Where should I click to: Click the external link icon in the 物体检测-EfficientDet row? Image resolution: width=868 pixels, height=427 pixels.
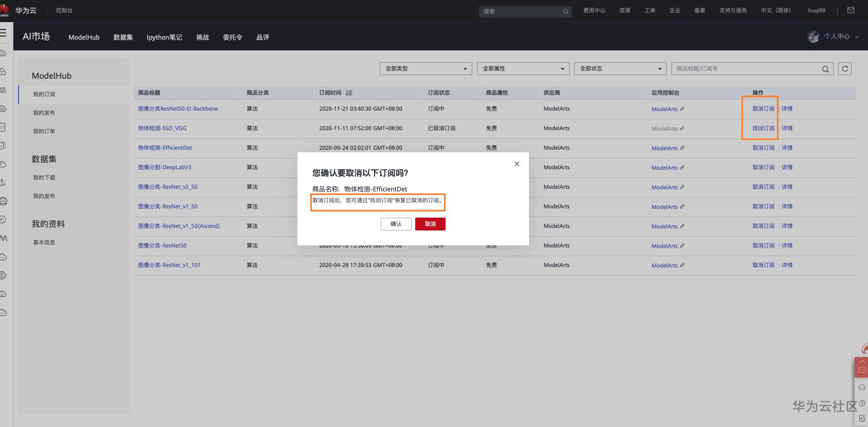(682, 148)
